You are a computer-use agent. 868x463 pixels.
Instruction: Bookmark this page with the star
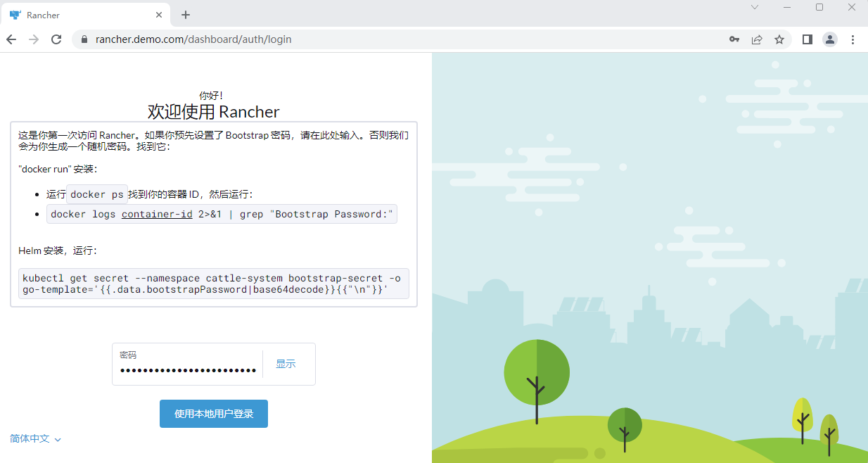click(779, 39)
